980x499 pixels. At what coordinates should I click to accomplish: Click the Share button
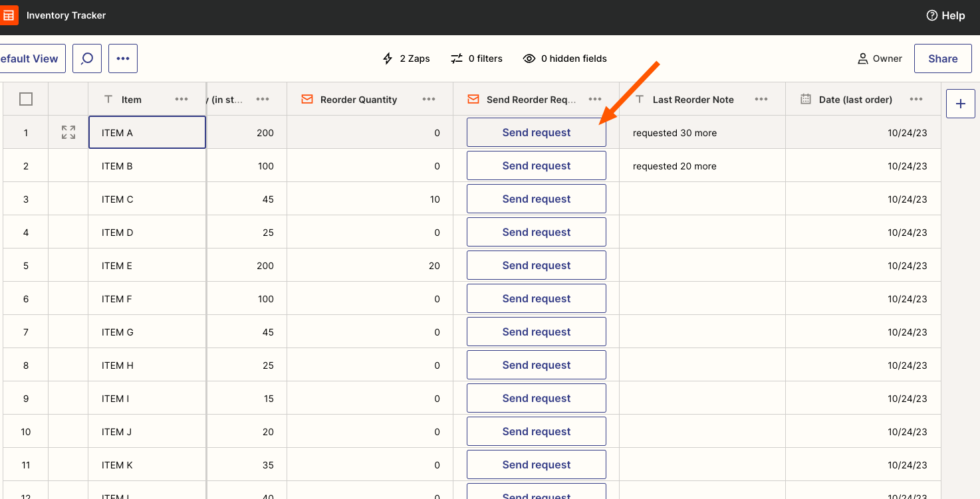click(x=943, y=58)
